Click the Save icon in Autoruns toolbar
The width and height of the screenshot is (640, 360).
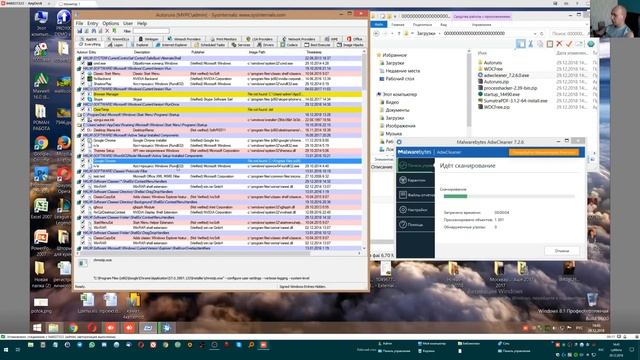point(80,31)
